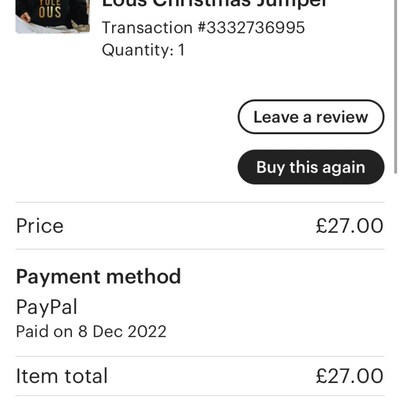
Task: Click the word Transaction before the number
Action: point(147,28)
